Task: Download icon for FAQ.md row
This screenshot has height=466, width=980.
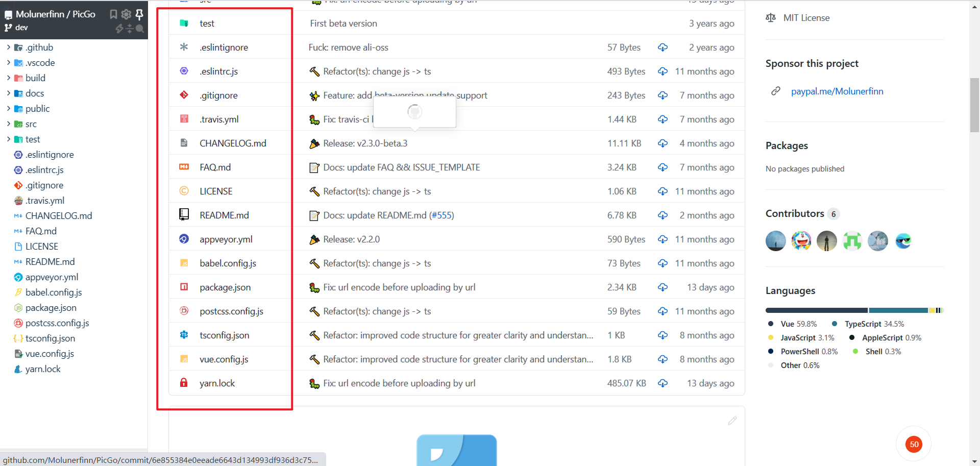Action: (663, 167)
